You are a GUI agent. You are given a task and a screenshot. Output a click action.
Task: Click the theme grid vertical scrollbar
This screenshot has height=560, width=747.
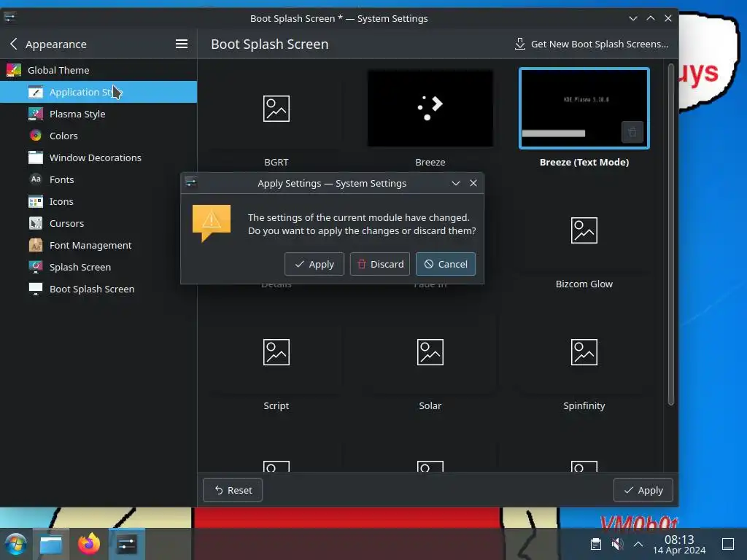coord(671,234)
